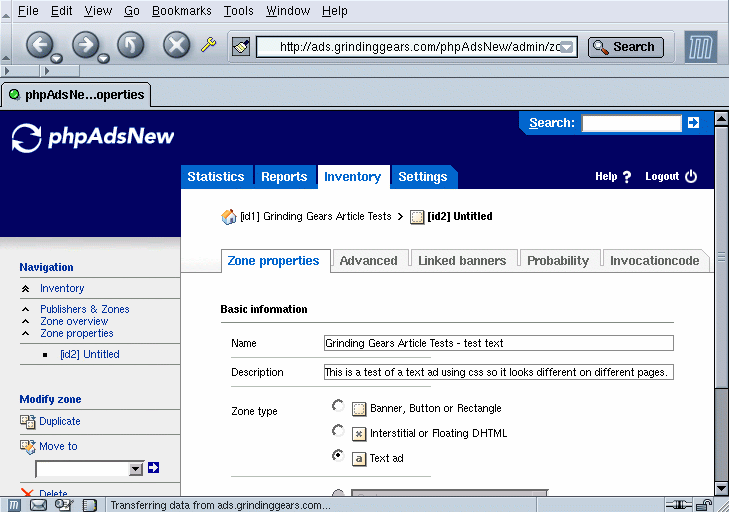Image resolution: width=729 pixels, height=512 pixels.
Task: Switch to the Settings tab
Action: coord(423,177)
